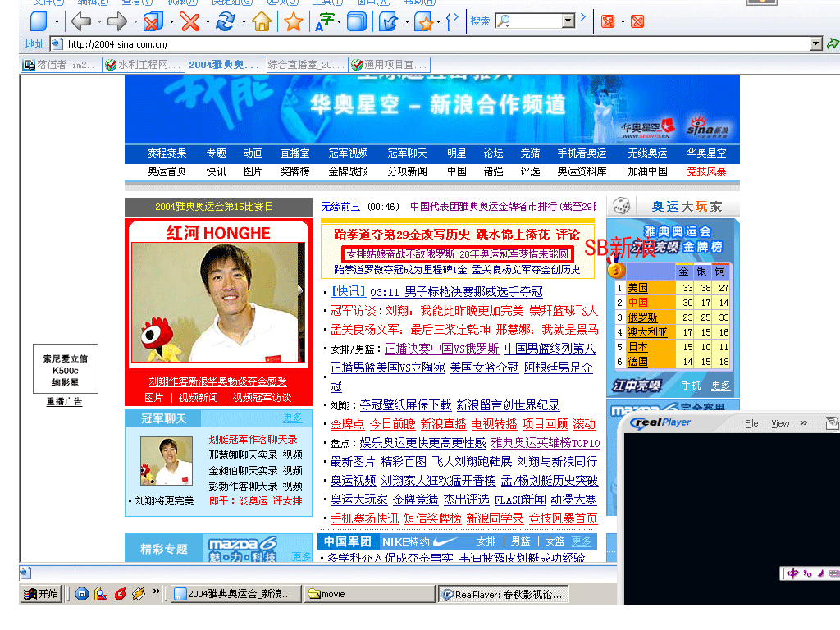Click the curly brackets toolbar icon
840x630 pixels.
tap(453, 21)
